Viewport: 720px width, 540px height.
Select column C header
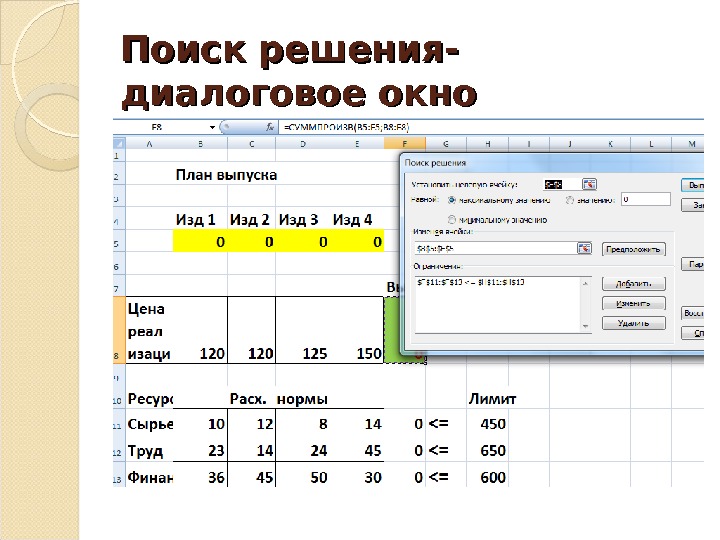coord(252,144)
